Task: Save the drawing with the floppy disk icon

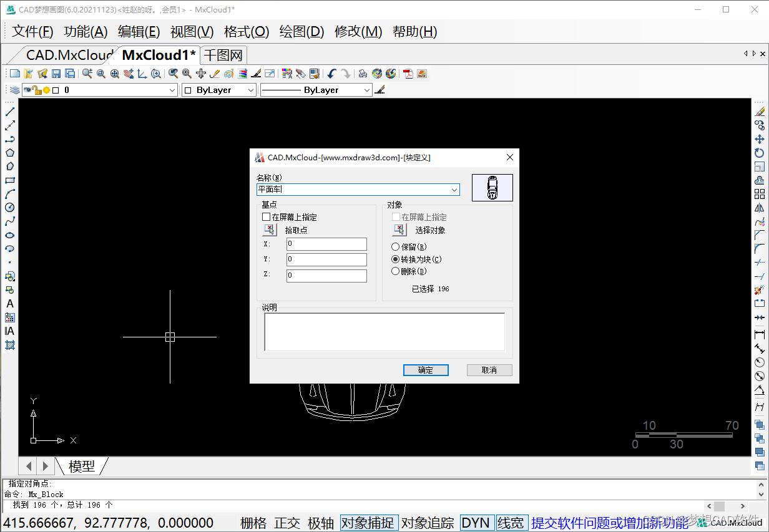Action: 56,74
